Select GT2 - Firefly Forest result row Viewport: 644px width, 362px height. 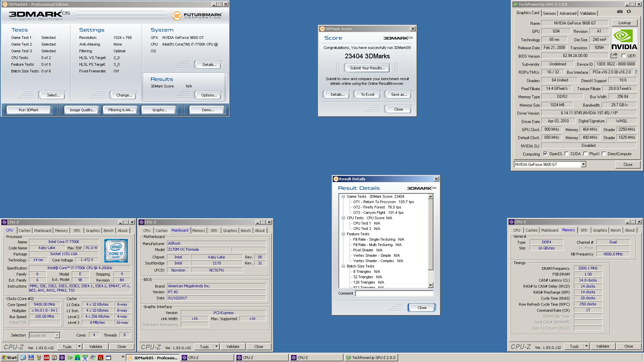[377, 207]
